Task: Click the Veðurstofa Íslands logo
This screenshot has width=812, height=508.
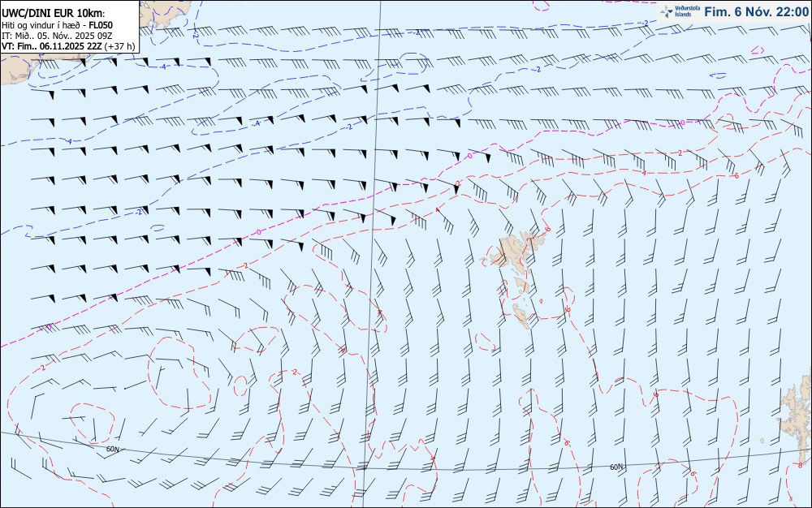Action: [x=680, y=11]
